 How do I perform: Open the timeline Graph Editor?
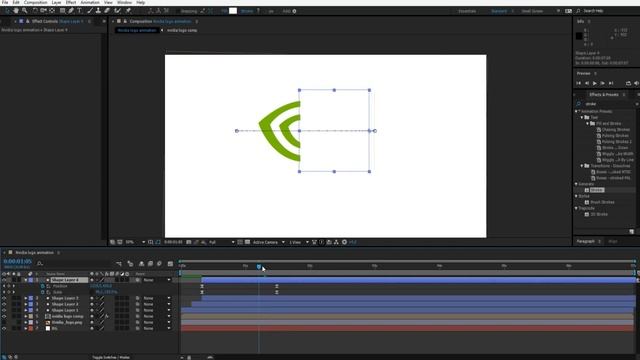171,264
